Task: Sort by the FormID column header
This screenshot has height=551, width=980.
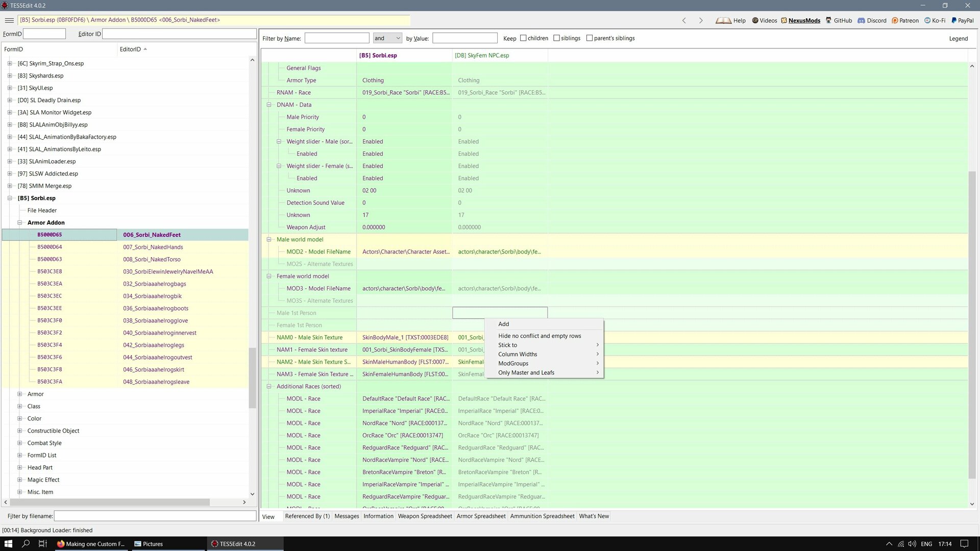Action: (x=59, y=49)
